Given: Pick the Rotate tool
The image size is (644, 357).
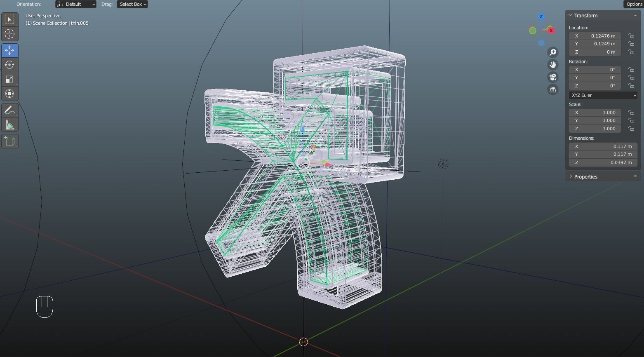Looking at the screenshot, I should [9, 65].
